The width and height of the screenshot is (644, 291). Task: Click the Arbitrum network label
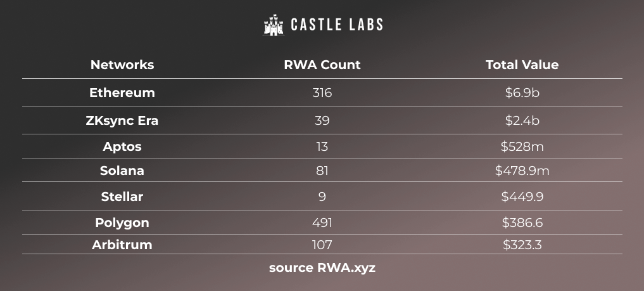point(122,245)
